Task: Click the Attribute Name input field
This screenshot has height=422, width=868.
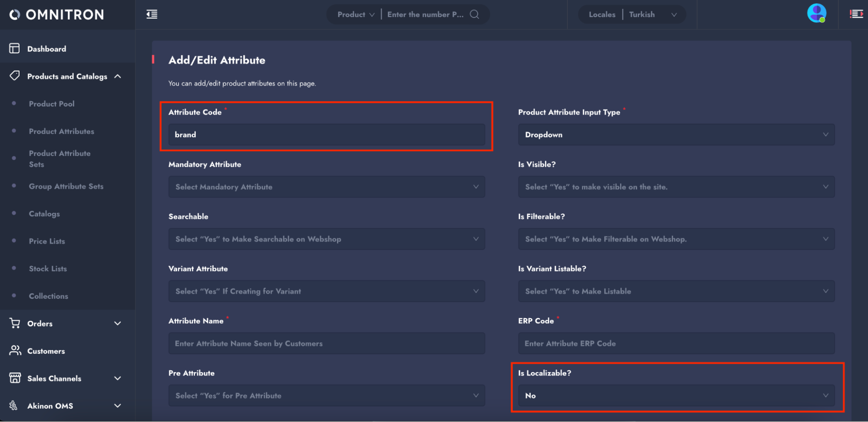Action: click(x=326, y=343)
